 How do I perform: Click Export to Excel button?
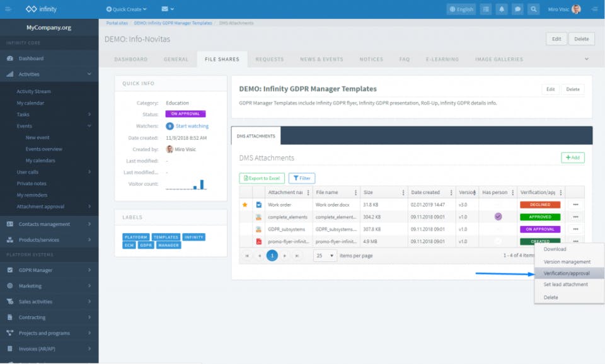coord(262,178)
